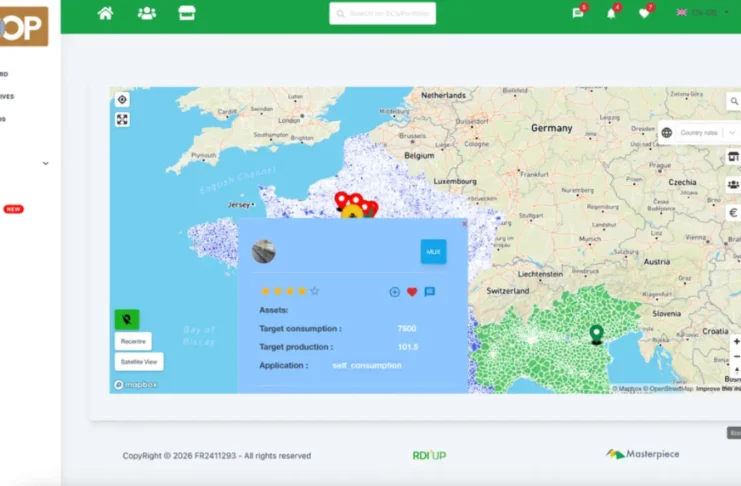
Task: Reset map bearing with the compass button
Action: (736, 370)
